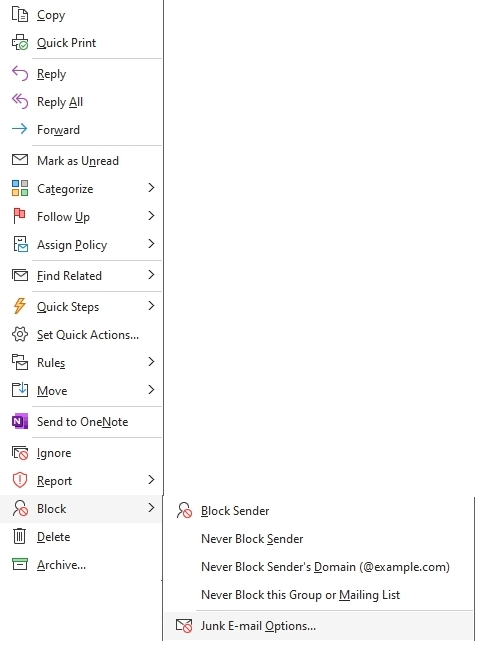Open the Find Related text entry
The image size is (479, 649).
(70, 276)
